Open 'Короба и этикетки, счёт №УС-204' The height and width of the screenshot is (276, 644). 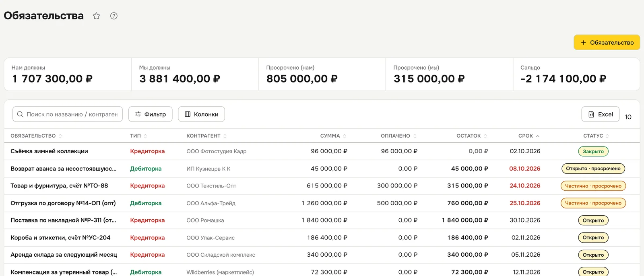[x=60, y=238]
